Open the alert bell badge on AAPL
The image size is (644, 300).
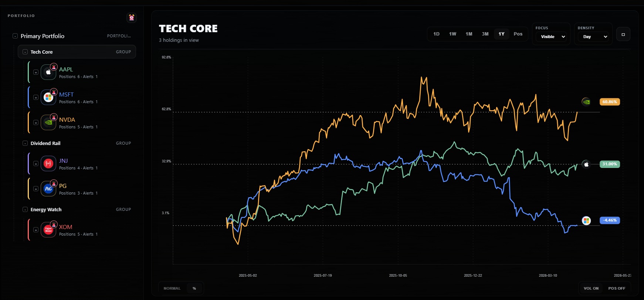[54, 67]
